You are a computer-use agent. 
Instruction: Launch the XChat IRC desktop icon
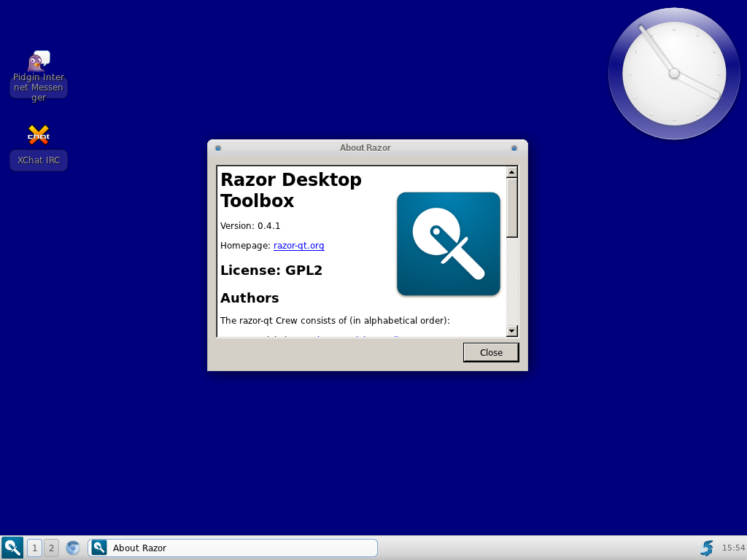(x=39, y=147)
